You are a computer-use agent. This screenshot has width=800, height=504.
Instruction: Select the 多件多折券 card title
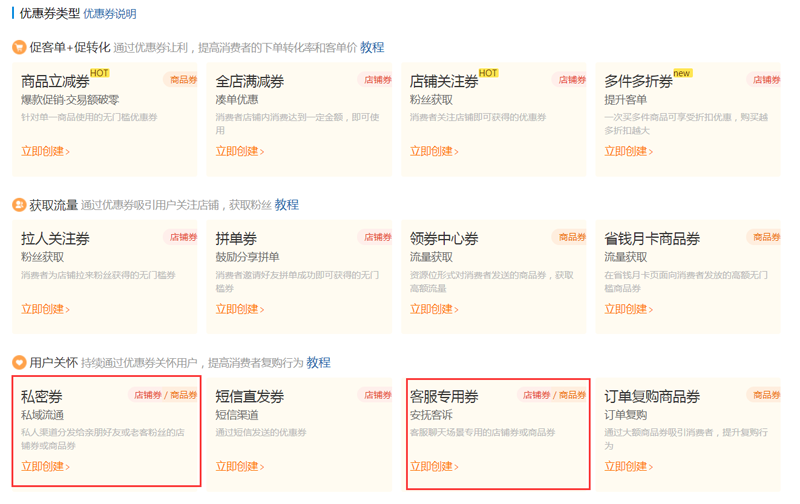pos(638,82)
